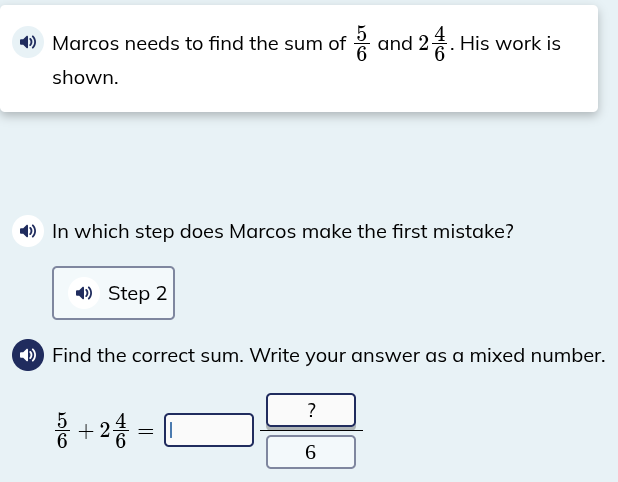Click the numerator box with question mark
The height and width of the screenshot is (482, 618).
click(311, 410)
